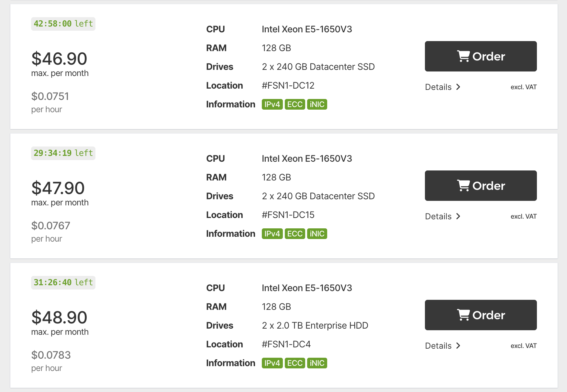Click cart icon on $47.90 server Order button
Viewport: 567px width, 392px height.
tap(463, 186)
